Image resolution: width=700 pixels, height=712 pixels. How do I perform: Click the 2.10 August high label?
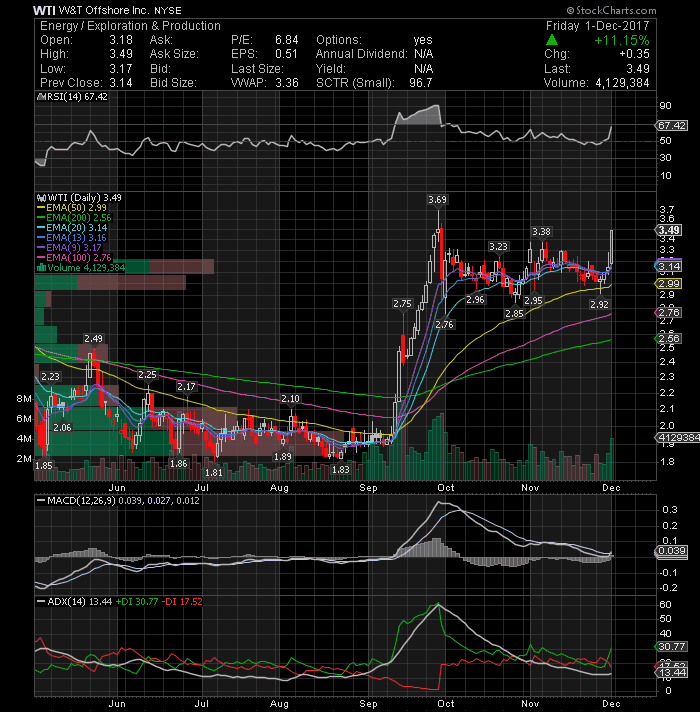click(290, 399)
